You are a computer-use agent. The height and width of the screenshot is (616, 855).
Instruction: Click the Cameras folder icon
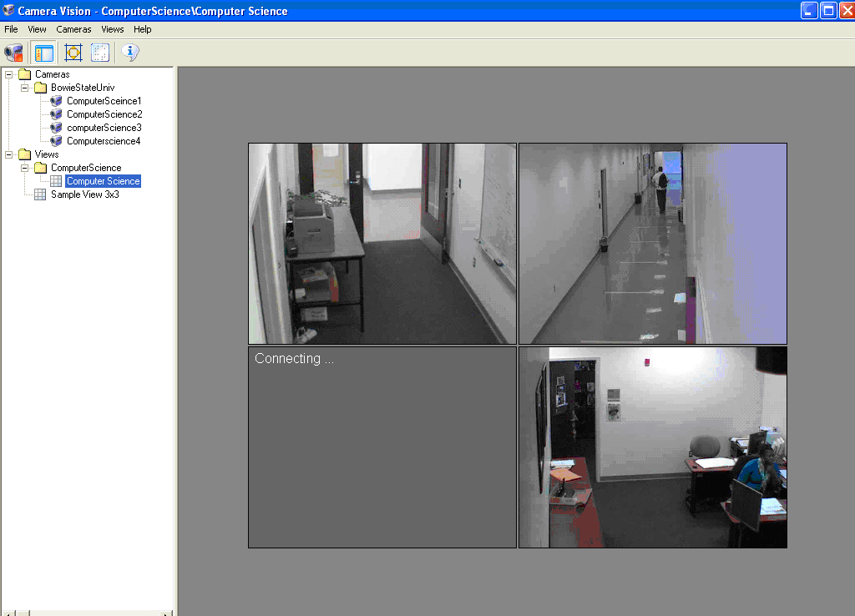coord(24,74)
